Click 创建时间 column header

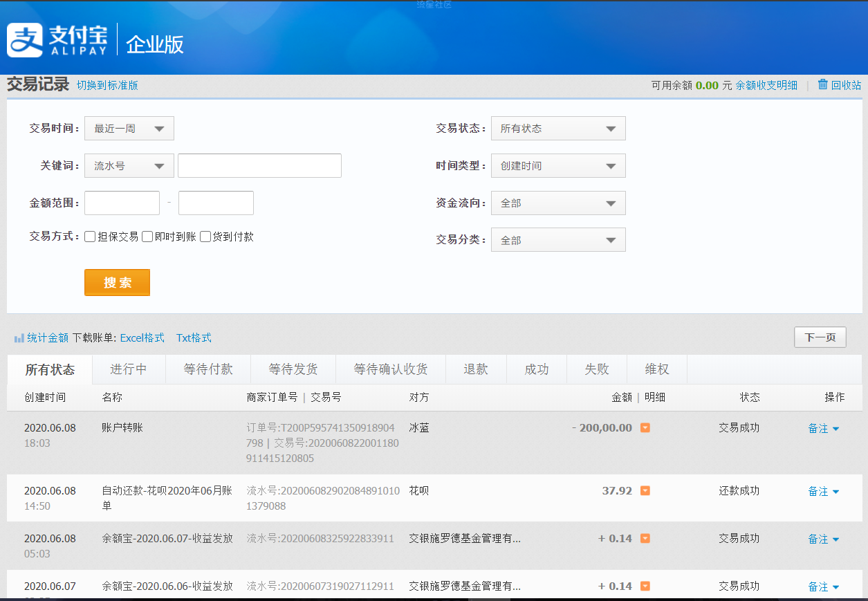tap(45, 398)
